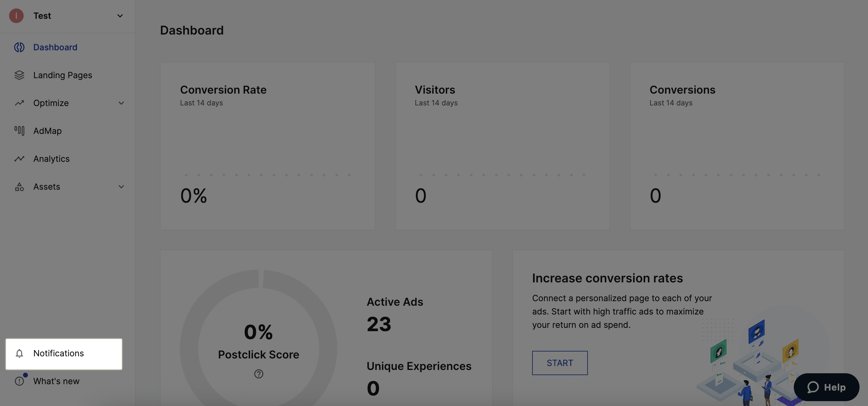
Task: Click the Active Ads count 23
Action: [379, 324]
